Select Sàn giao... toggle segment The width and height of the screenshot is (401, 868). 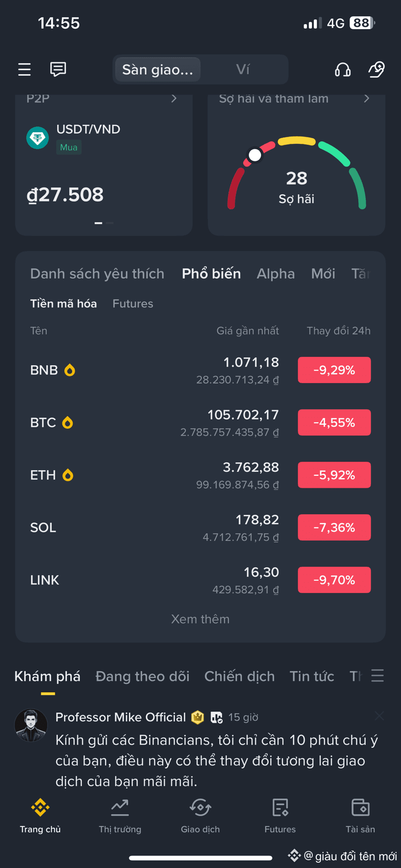(x=158, y=70)
